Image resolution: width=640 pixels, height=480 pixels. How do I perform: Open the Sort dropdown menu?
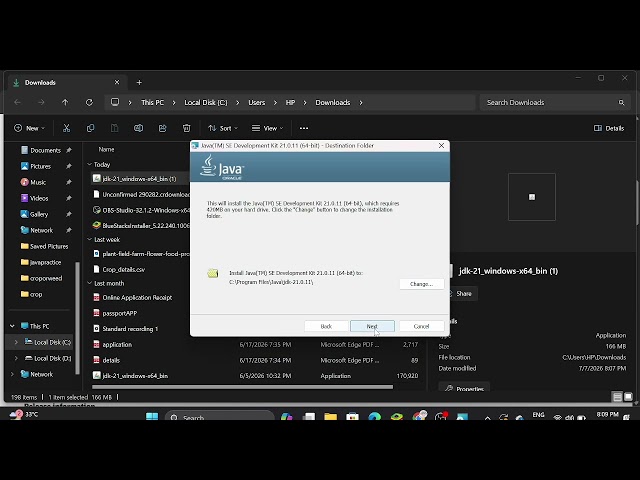point(223,128)
